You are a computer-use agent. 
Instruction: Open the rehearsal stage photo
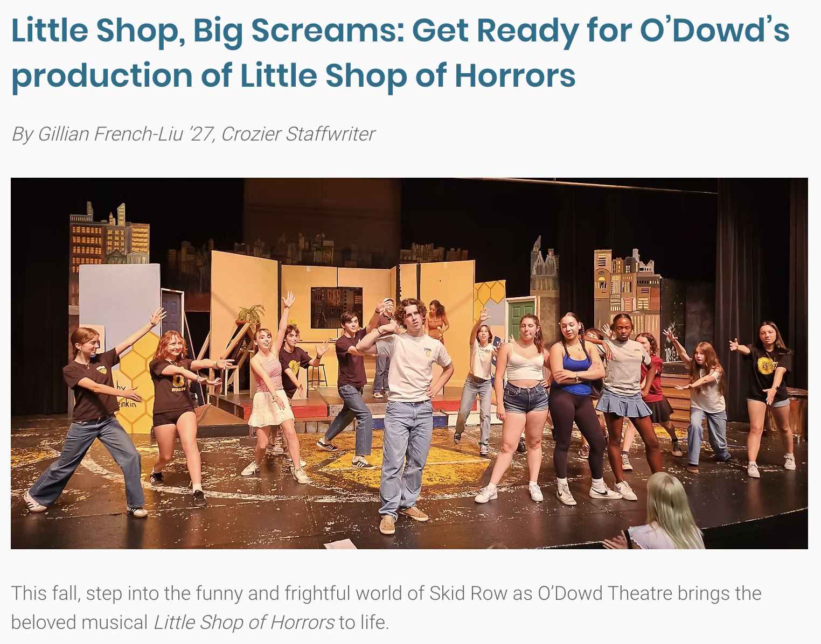(409, 363)
